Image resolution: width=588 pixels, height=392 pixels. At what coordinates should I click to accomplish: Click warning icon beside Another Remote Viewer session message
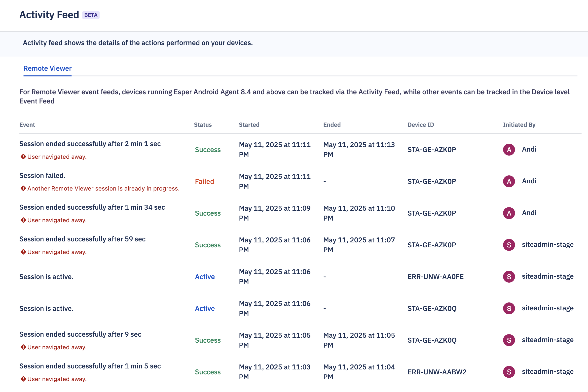tap(23, 188)
